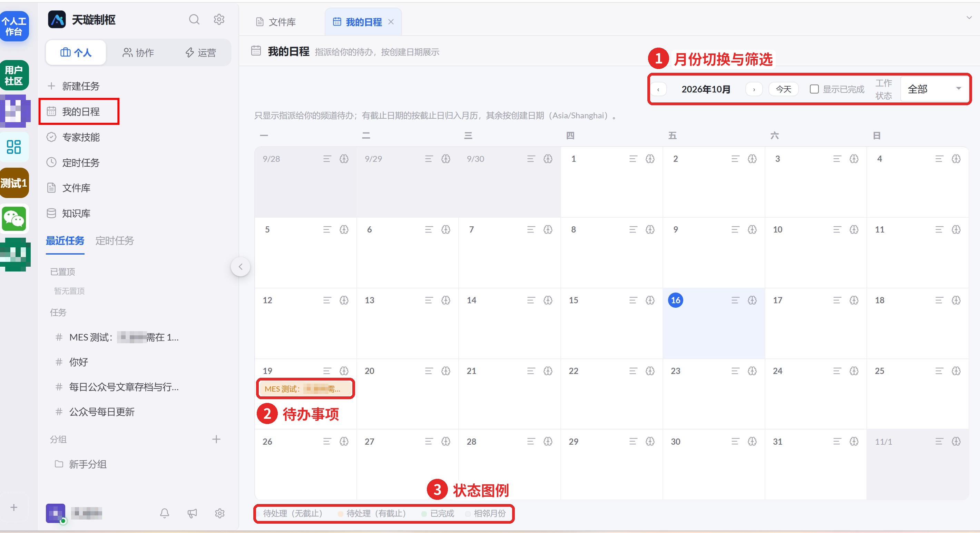Open the MES 测试 event on October 19
Image resolution: width=980 pixels, height=533 pixels.
click(x=305, y=388)
